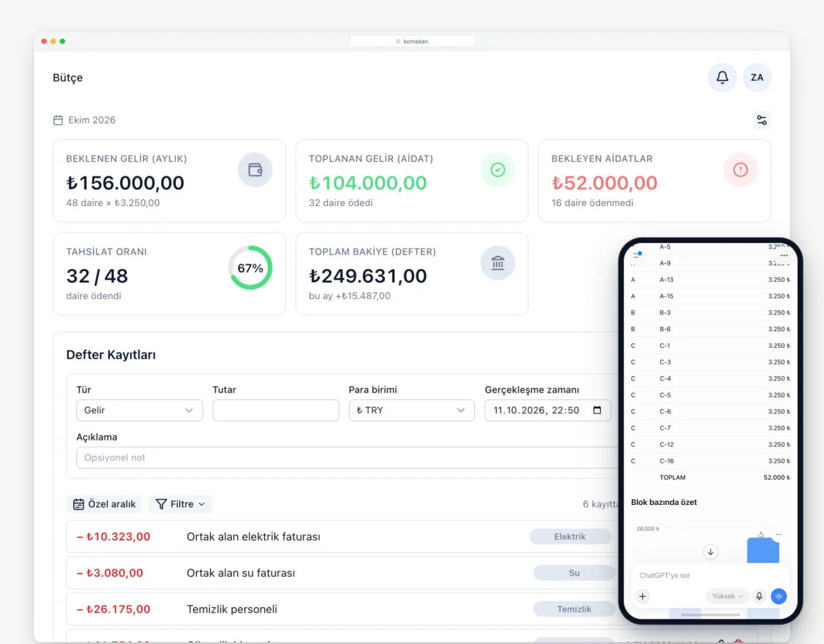Tap the blue voice mode button
824x644 pixels.
[x=779, y=596]
